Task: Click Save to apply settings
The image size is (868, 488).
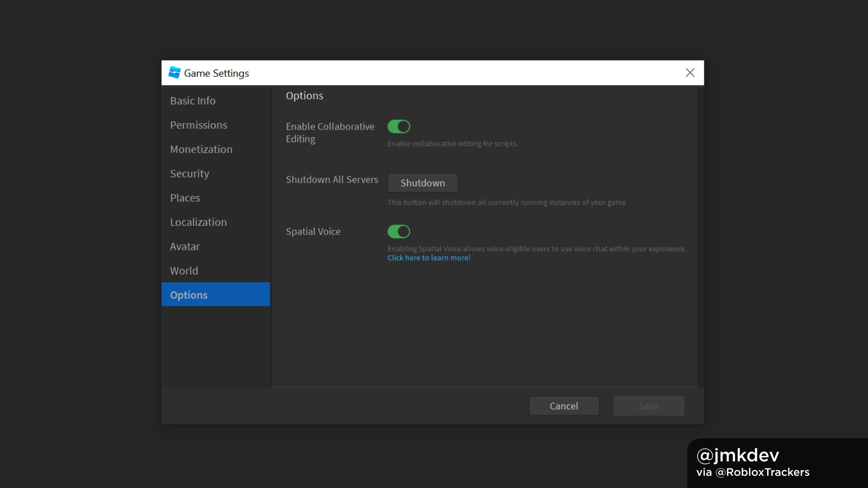Action: click(x=649, y=406)
